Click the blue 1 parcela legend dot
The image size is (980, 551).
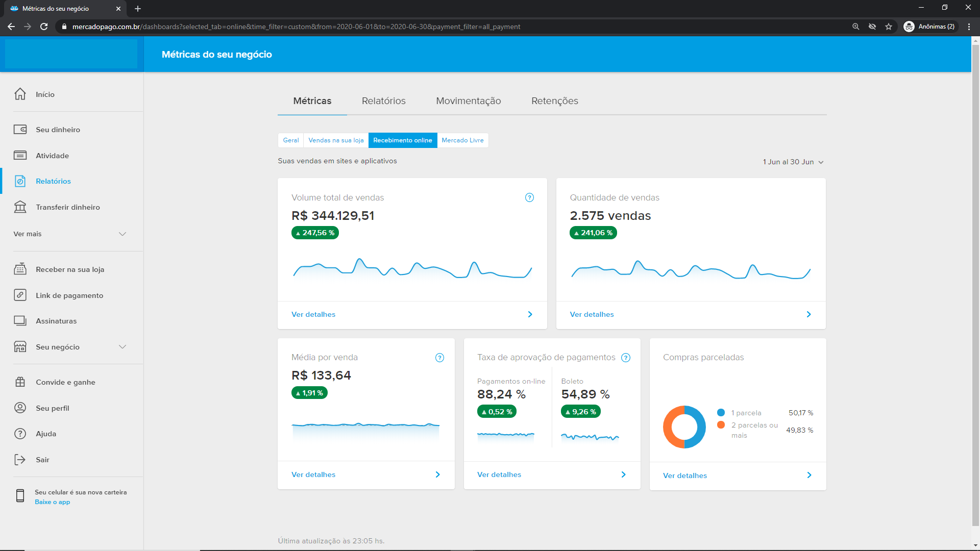tap(721, 412)
